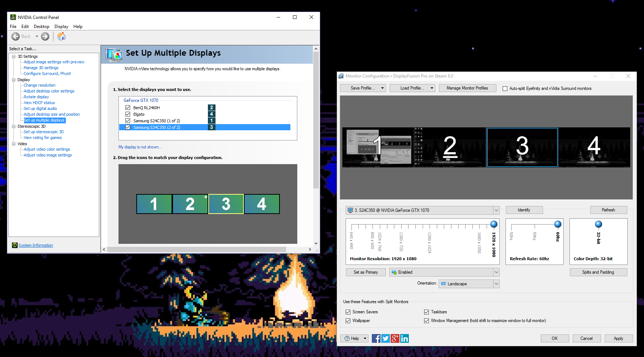Screen dimensions: 644x357
Task: Select Change resolution task
Action: (40, 85)
